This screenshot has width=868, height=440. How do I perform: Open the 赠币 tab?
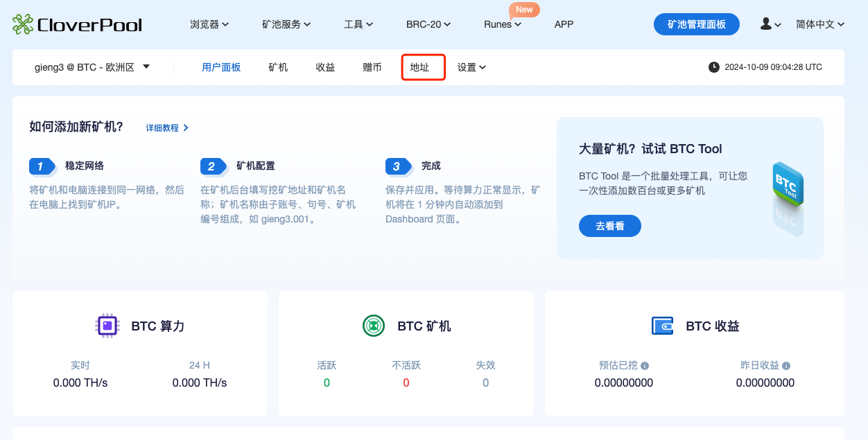click(x=372, y=67)
